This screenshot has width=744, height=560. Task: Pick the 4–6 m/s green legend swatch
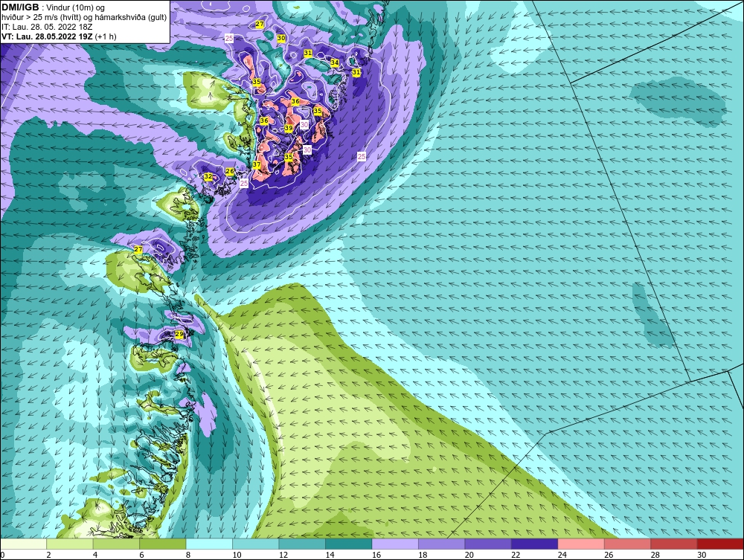(x=116, y=544)
